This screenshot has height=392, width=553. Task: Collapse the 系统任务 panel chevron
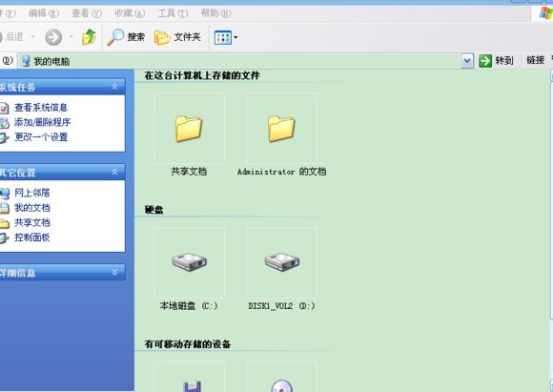(x=114, y=86)
